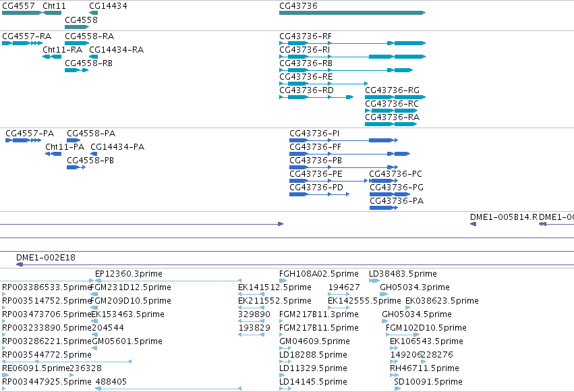Select EST RP003386533.5prime

point(3,294)
